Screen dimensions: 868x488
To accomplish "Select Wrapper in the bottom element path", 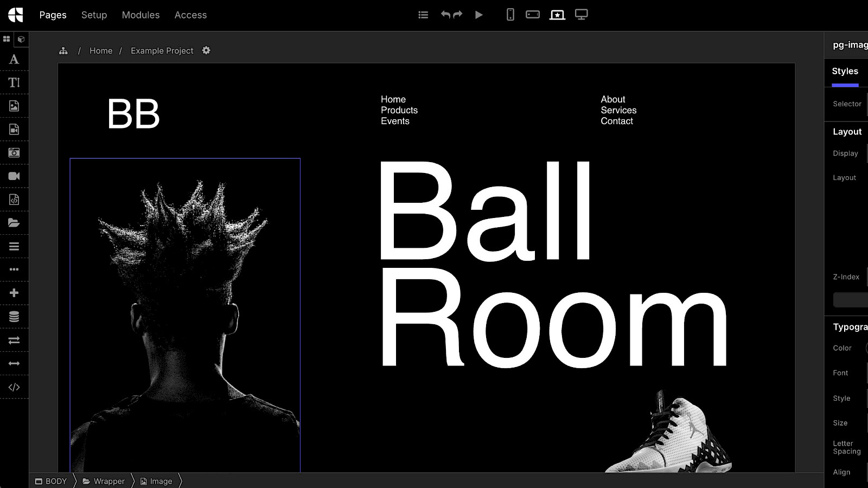I will click(108, 481).
